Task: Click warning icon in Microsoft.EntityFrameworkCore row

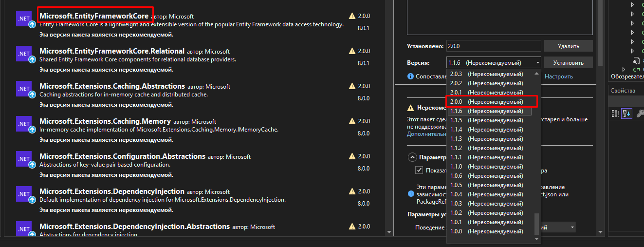Action: [352, 16]
